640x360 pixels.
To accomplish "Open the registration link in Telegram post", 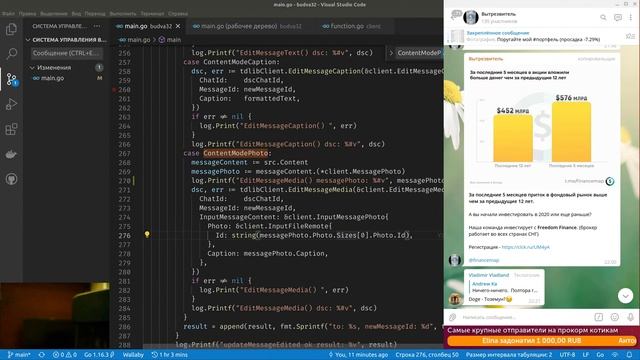I will pos(525,247).
